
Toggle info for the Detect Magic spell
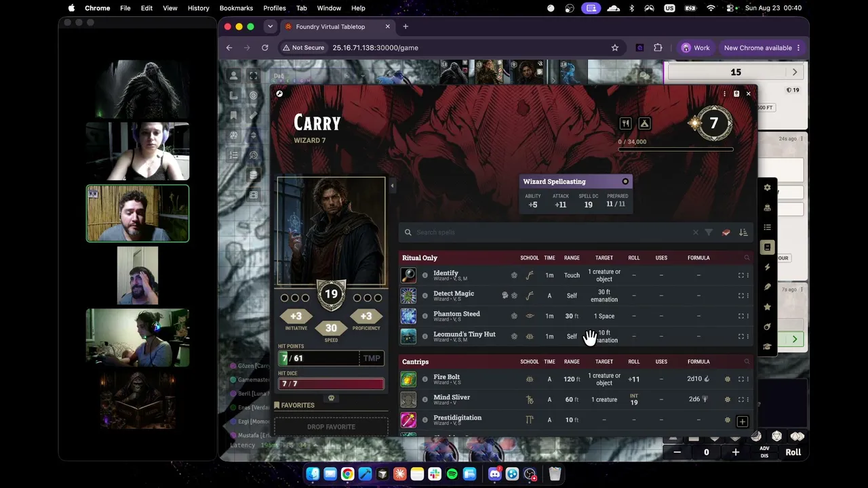pos(425,296)
